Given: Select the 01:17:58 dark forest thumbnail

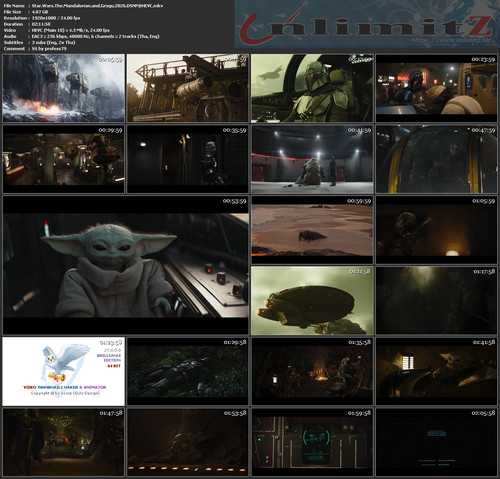Looking at the screenshot, I should click(x=436, y=301).
